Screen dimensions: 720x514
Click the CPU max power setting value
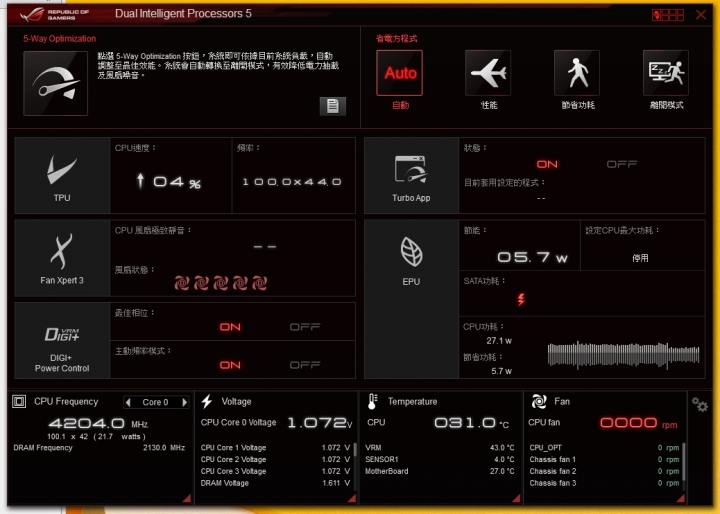tap(640, 258)
